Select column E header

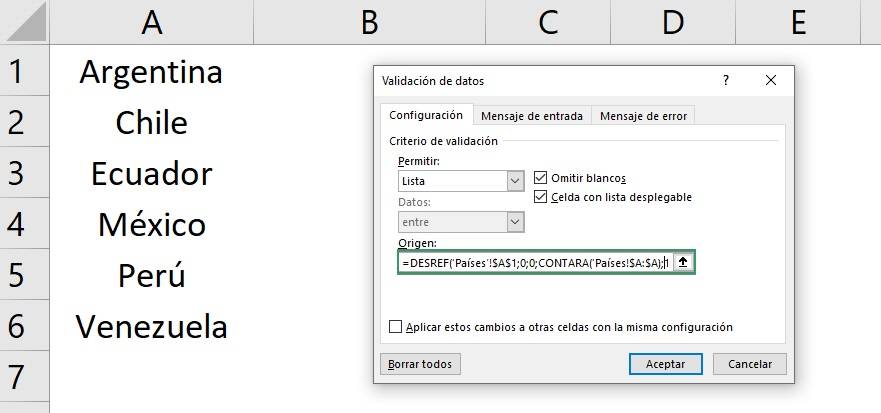pos(798,22)
